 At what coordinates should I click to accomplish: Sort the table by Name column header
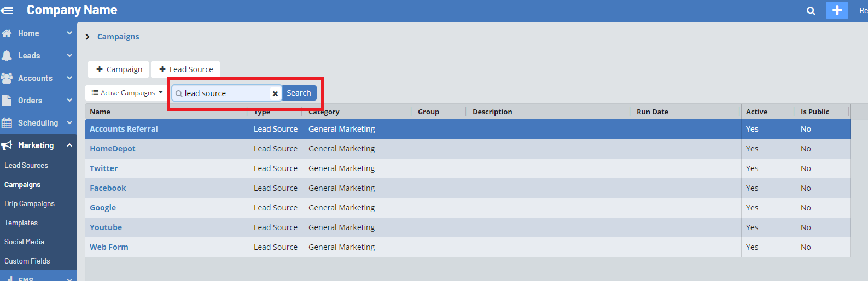100,112
